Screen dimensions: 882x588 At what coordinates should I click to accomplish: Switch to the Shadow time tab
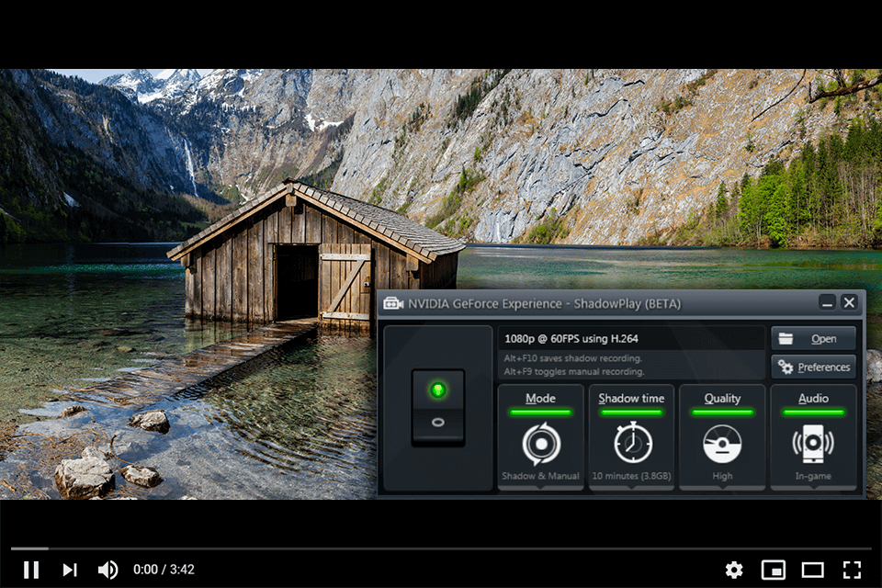pyautogui.click(x=631, y=398)
